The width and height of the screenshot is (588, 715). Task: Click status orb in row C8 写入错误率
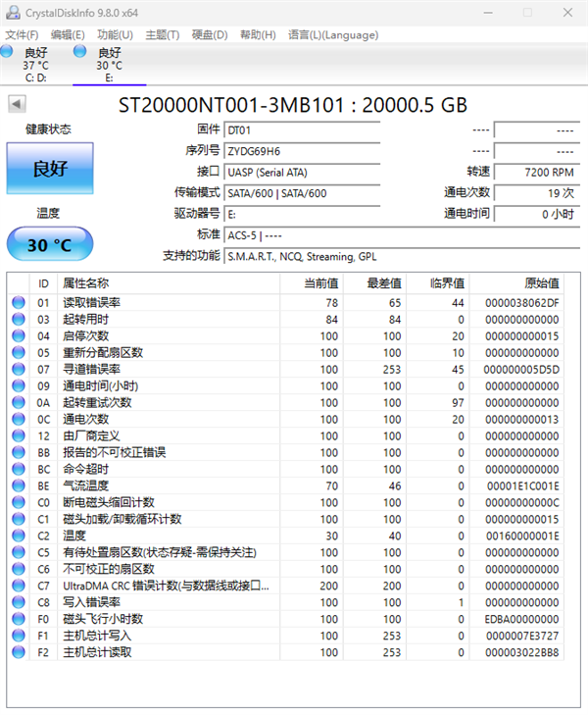click(x=19, y=602)
